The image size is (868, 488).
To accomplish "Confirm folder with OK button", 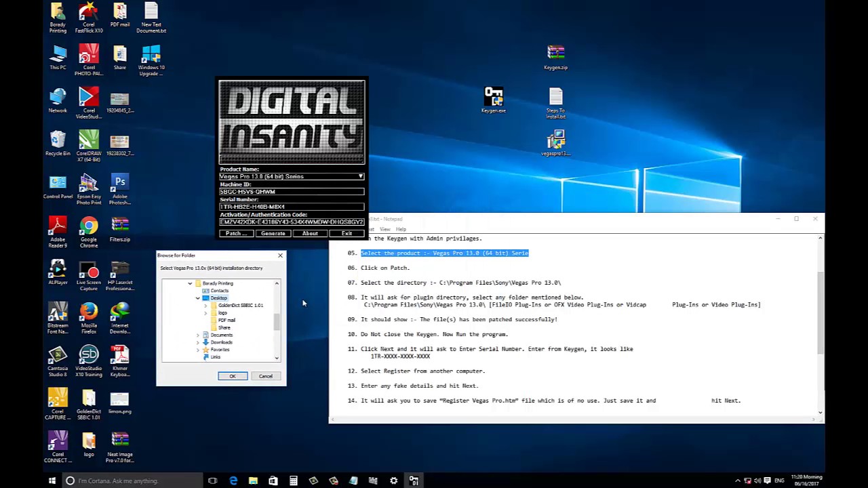I will [x=233, y=376].
